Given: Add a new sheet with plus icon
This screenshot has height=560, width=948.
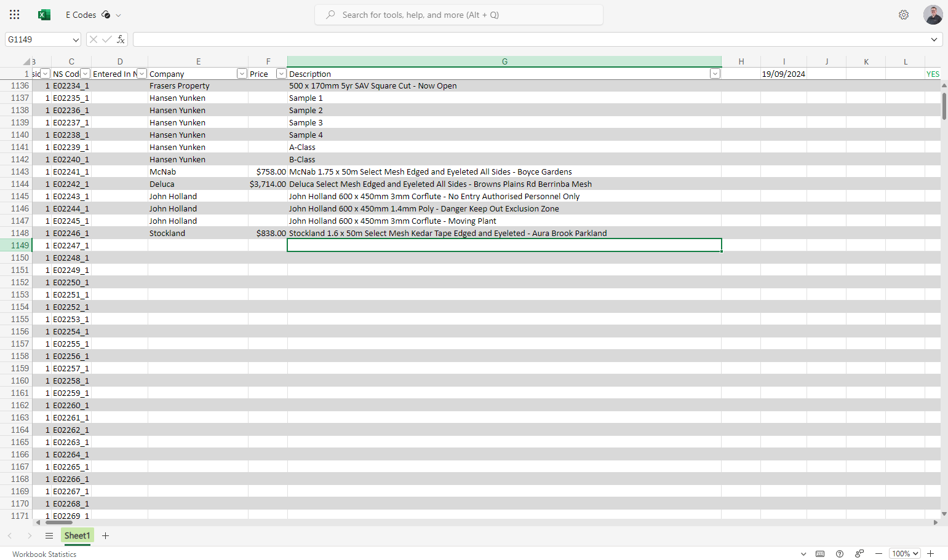Looking at the screenshot, I should coord(106,536).
